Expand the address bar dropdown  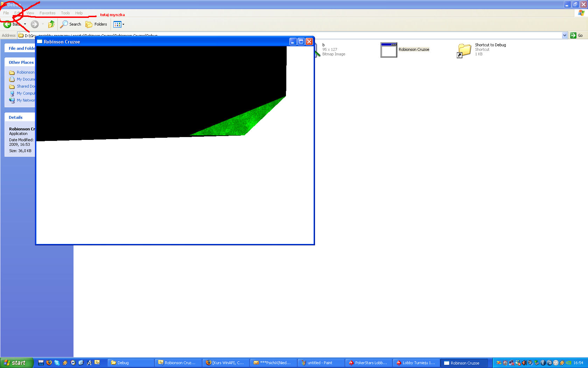click(565, 35)
